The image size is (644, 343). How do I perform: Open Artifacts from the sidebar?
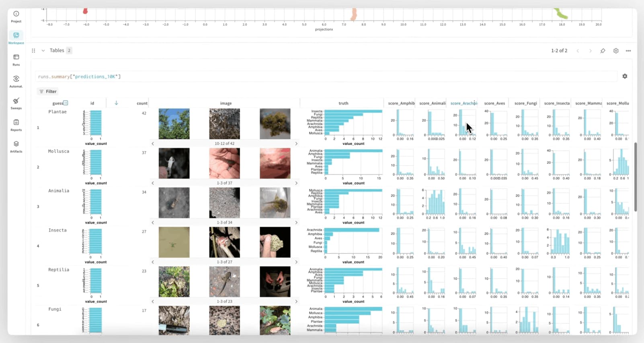16,147
